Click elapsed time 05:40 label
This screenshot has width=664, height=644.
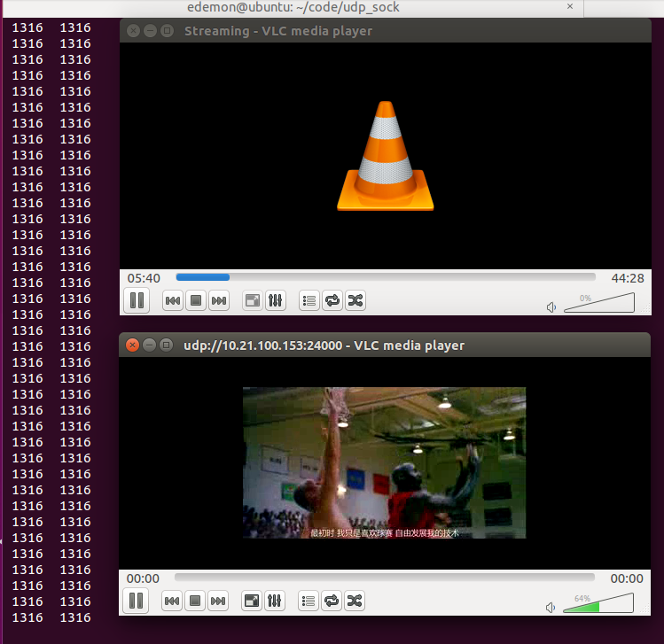[x=144, y=278]
